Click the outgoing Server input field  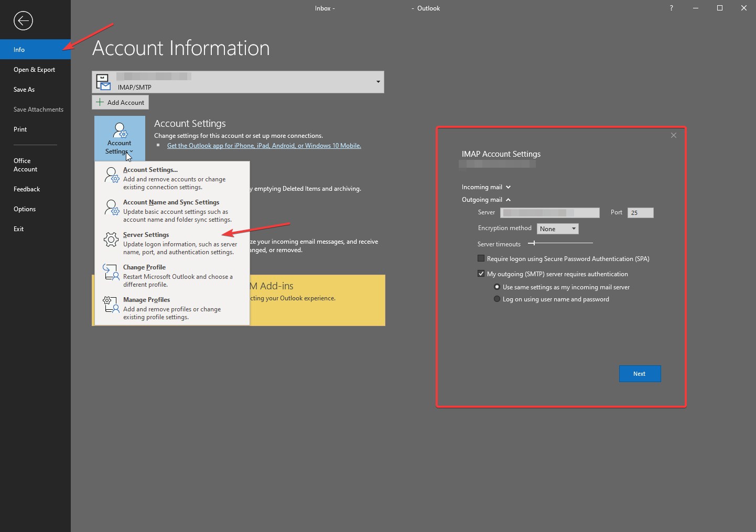point(550,212)
